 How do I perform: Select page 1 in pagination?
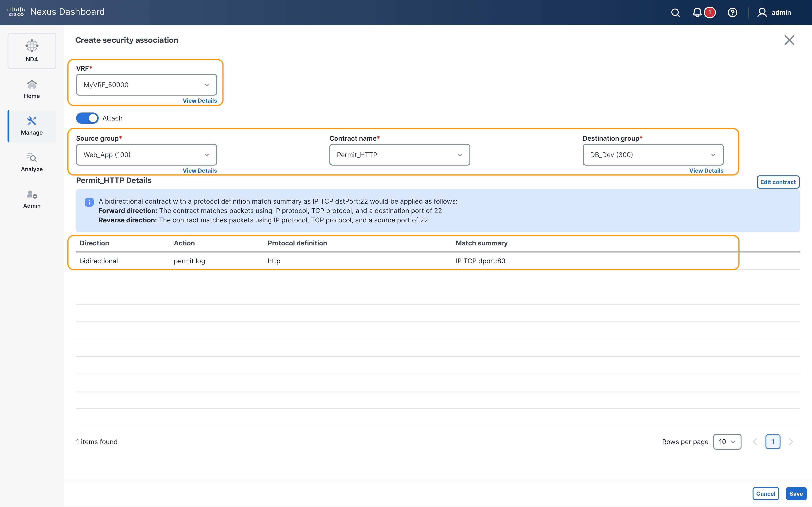pyautogui.click(x=773, y=442)
